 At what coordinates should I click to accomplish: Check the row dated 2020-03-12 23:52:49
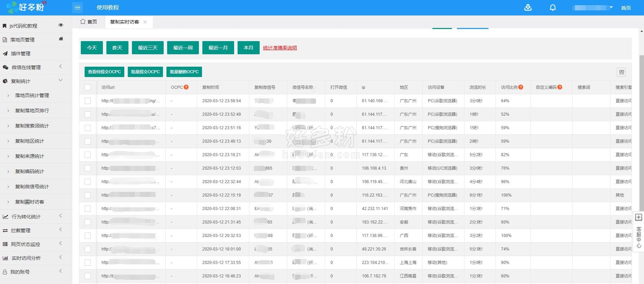click(88, 114)
